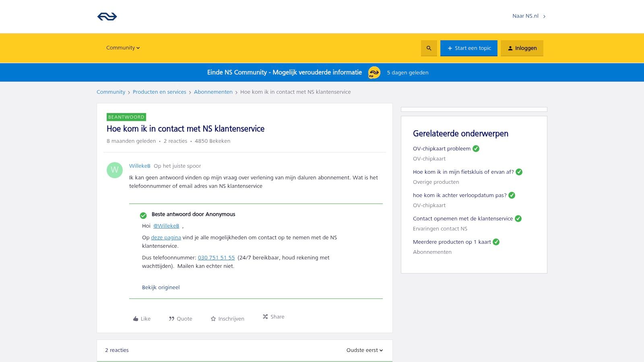Click the yellow NS moderator avatar in banner
Viewport: 644px width, 362px height.
click(374, 72)
